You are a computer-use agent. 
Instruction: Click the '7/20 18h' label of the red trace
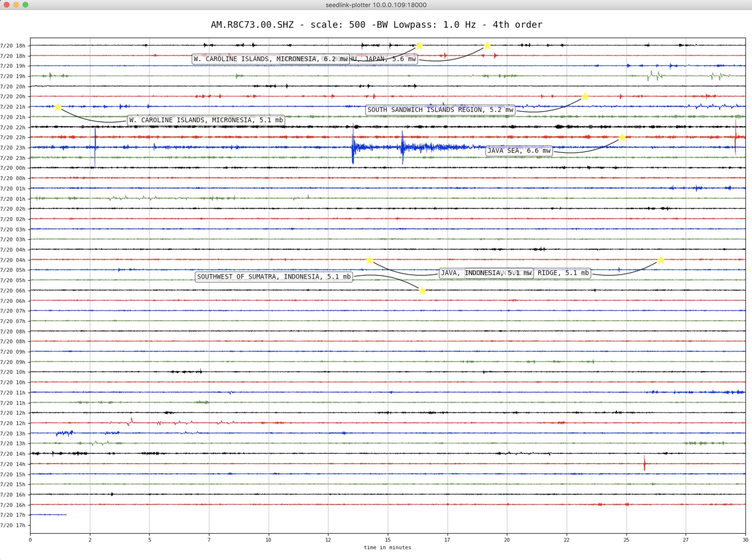tap(13, 56)
